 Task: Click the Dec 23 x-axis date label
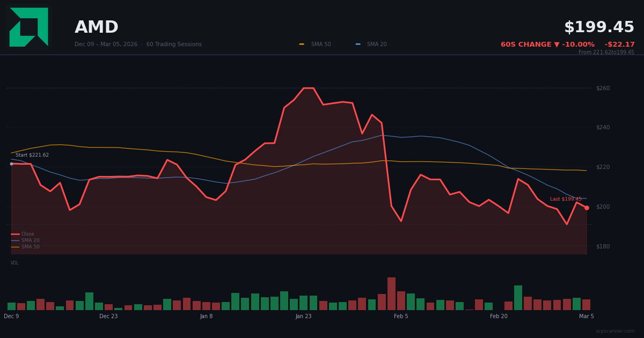pos(108,317)
